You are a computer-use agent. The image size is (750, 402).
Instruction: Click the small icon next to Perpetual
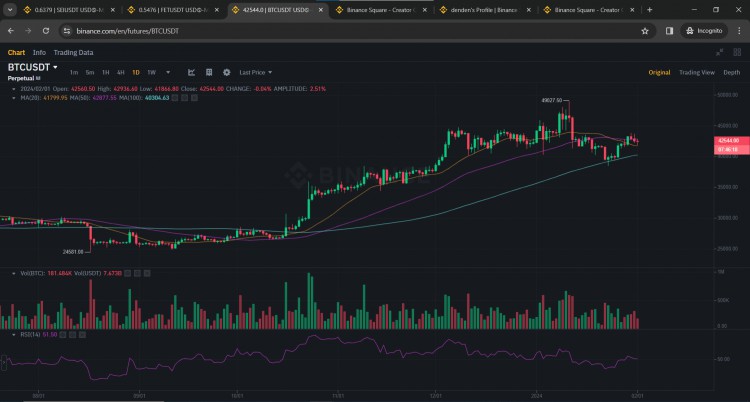39,78
